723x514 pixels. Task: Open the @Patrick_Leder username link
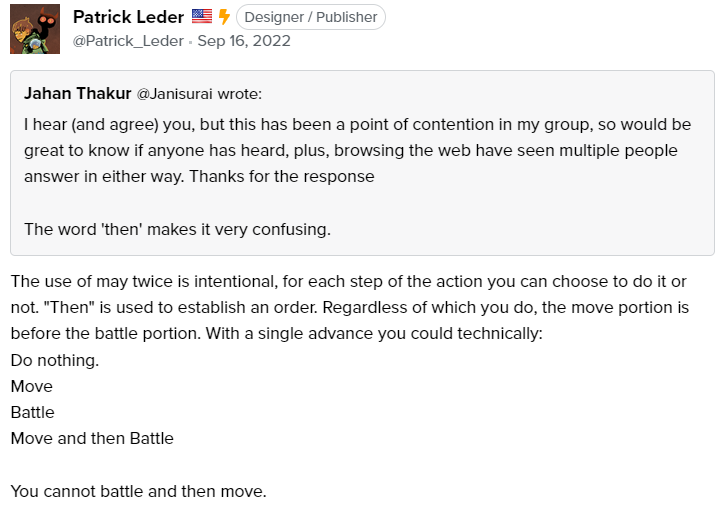tap(128, 41)
